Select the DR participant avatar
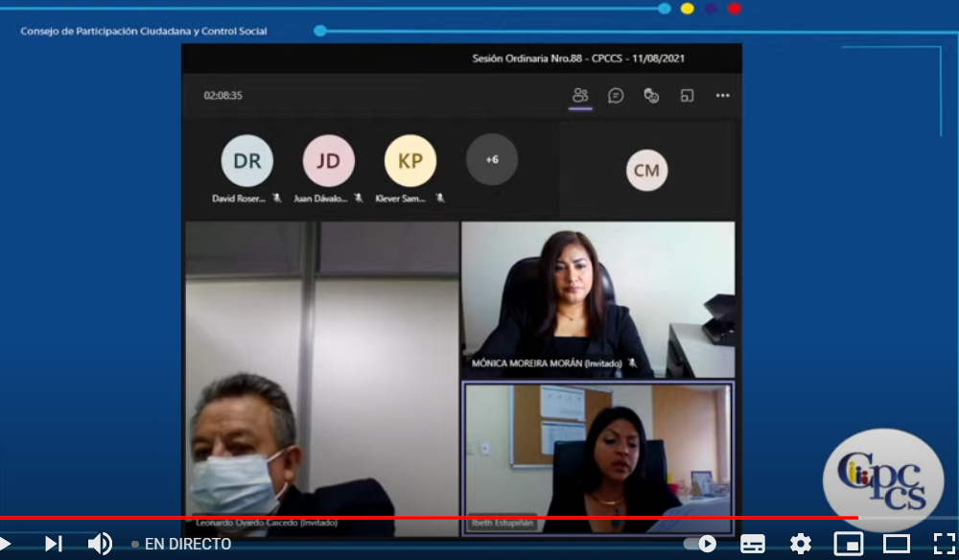 247,161
